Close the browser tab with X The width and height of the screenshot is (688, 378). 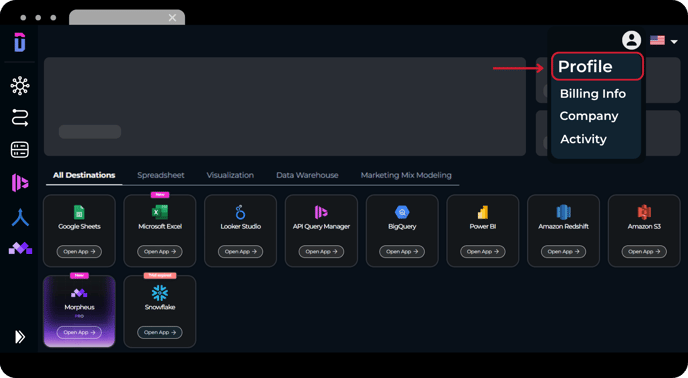(172, 18)
